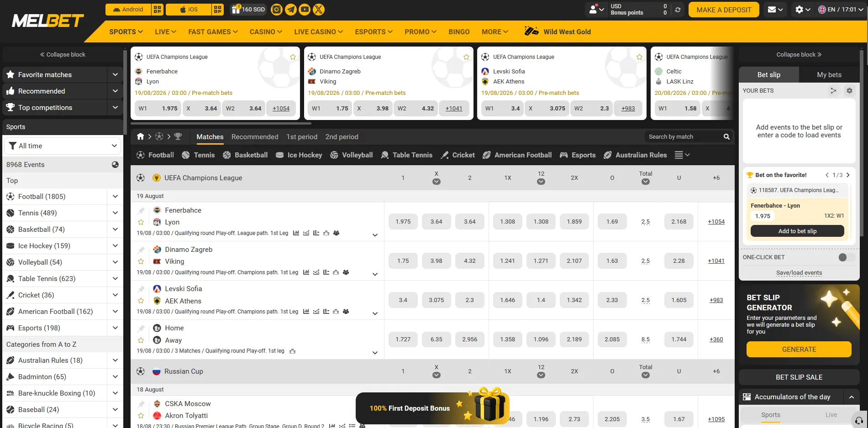
Task: Pin the Fenerbahce - Lyon match
Action: pos(141,210)
